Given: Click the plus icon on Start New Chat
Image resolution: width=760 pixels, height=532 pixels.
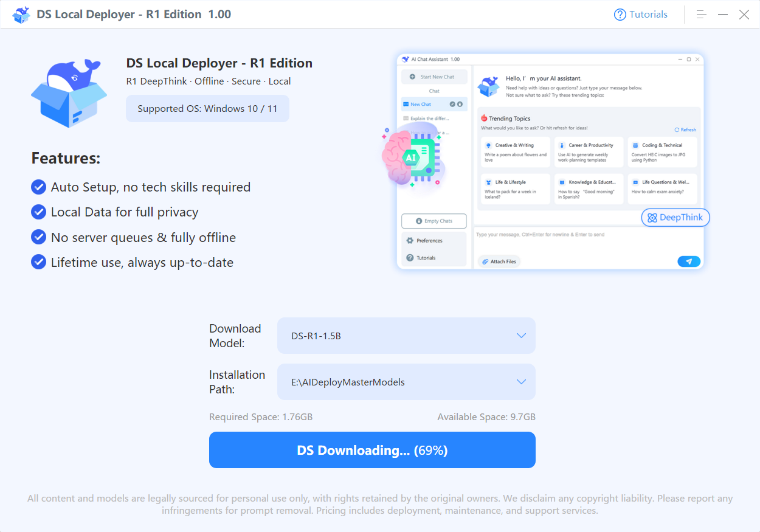Looking at the screenshot, I should coord(412,77).
